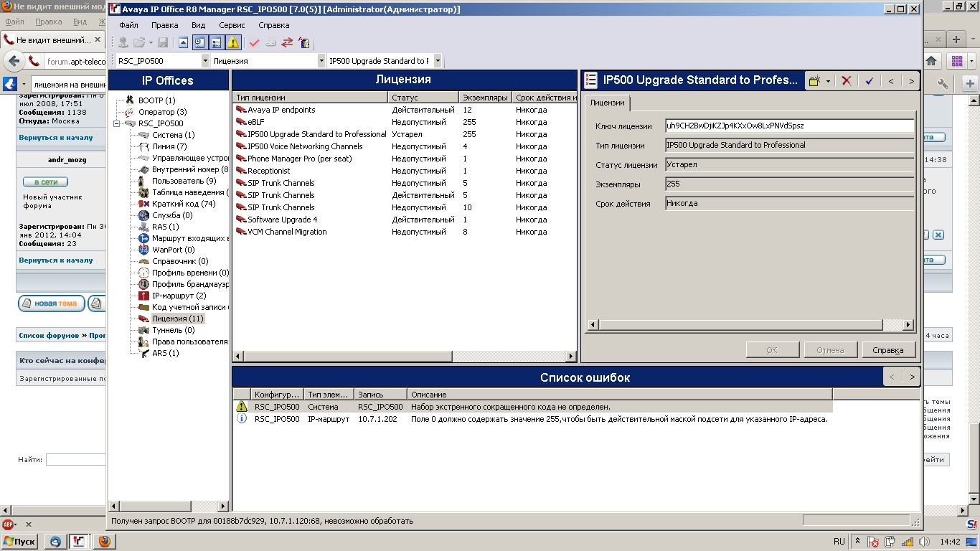This screenshot has height=551, width=980.
Task: Click the open configuration from IP Office icon
Action: (x=123, y=42)
